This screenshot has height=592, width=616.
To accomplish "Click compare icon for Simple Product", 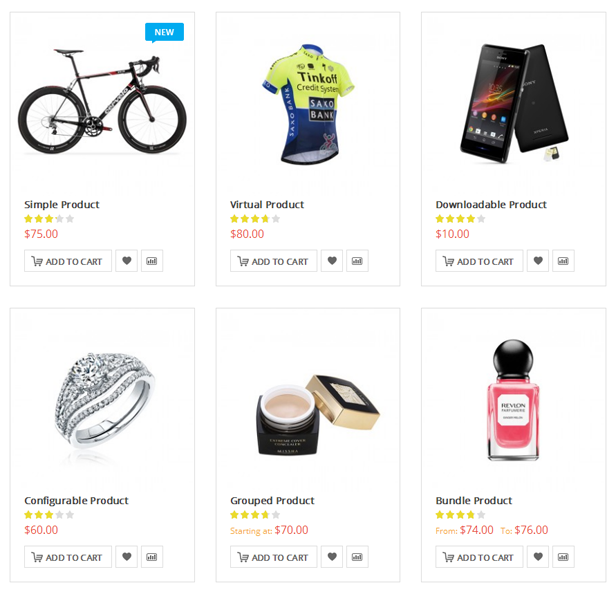I will click(152, 261).
